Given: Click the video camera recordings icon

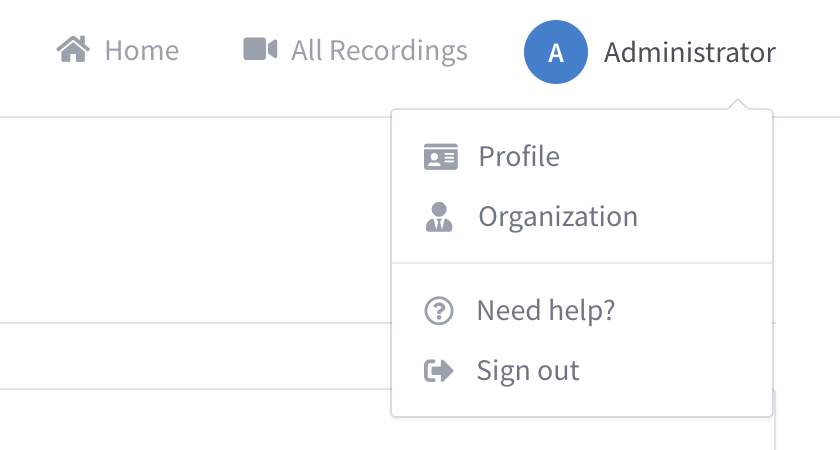Looking at the screenshot, I should (260, 49).
